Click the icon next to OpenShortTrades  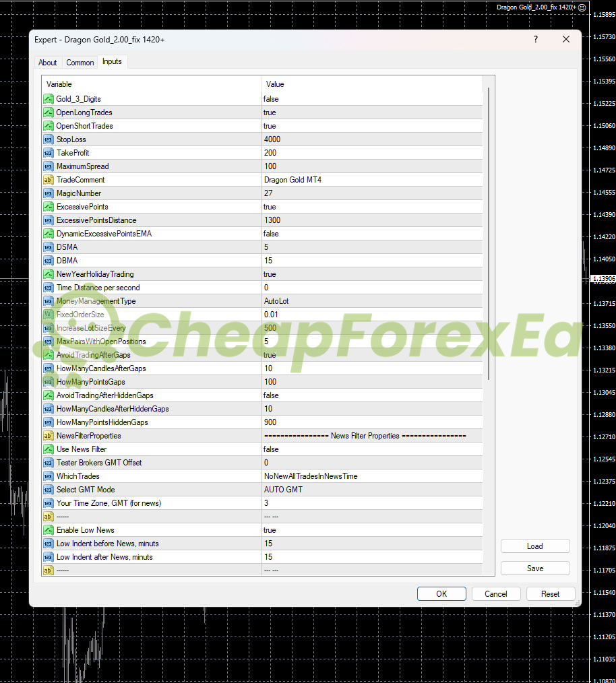click(x=49, y=126)
